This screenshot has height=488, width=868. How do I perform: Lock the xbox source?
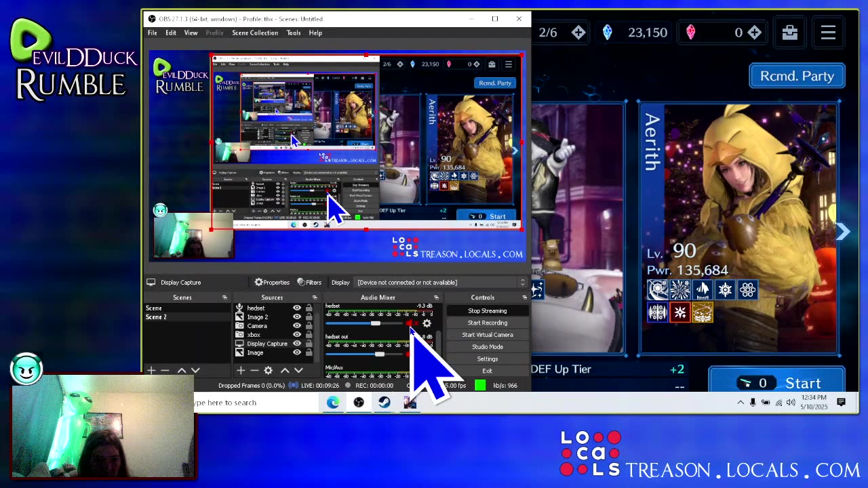tap(309, 335)
